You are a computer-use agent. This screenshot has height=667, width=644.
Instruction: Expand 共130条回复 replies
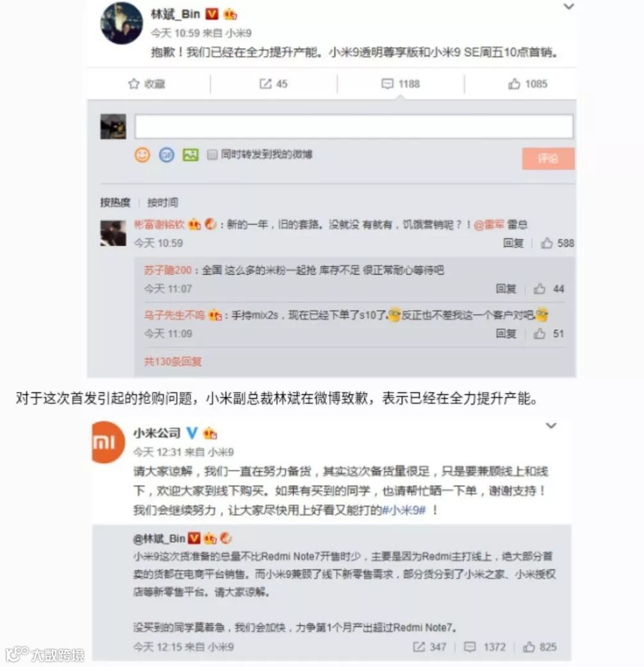[173, 361]
